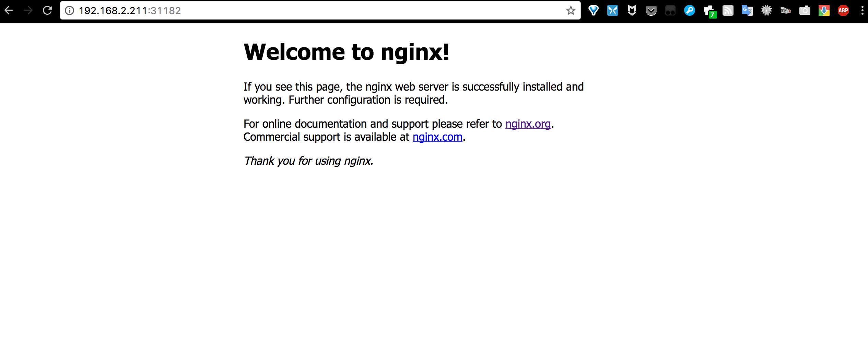Open the small truck-like extension icon
This screenshot has height=348, width=868.
click(786, 11)
